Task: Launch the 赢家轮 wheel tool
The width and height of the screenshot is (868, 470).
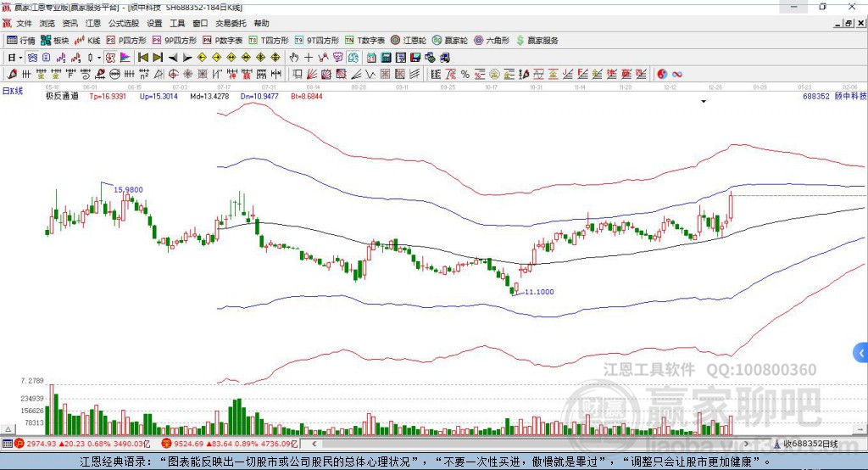Action: [x=450, y=41]
